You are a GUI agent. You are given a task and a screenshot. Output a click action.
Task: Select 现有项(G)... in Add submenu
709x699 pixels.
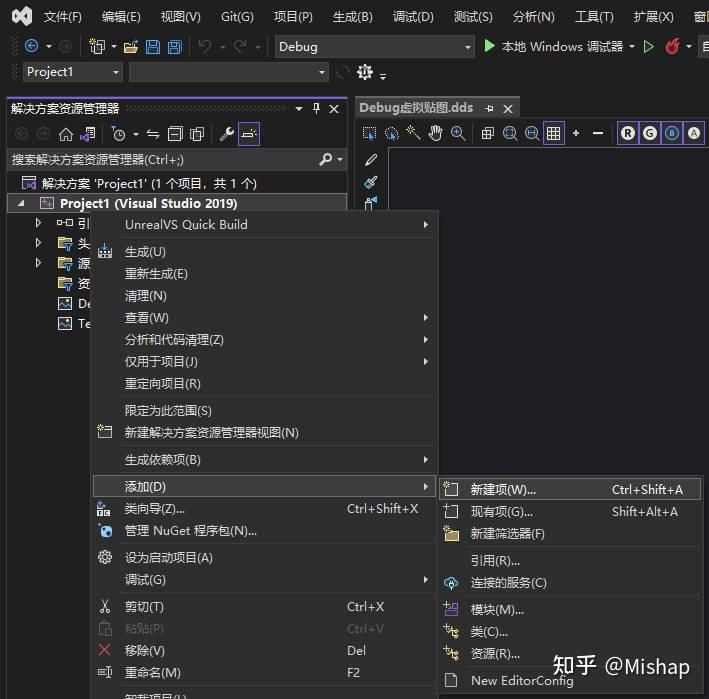click(570, 512)
